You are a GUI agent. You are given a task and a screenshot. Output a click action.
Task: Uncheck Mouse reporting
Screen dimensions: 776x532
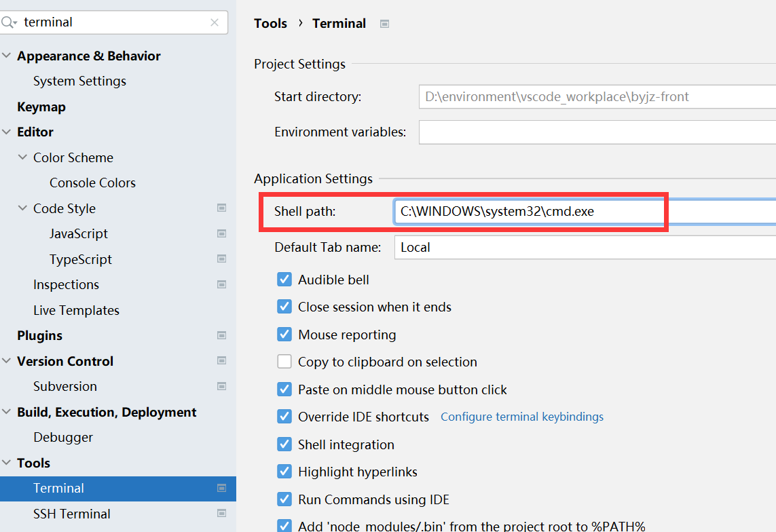284,335
